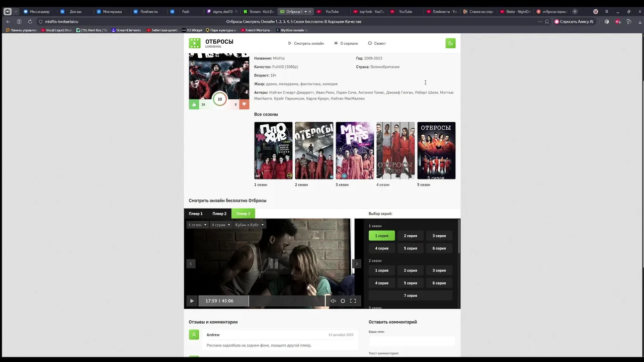
Task: Open the 2 сезон poster thumbnail
Action: click(314, 150)
